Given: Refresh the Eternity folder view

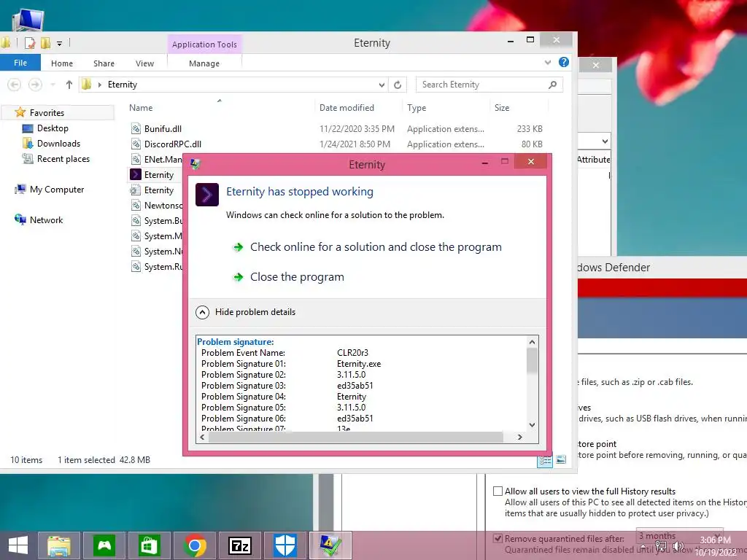Looking at the screenshot, I should point(398,85).
